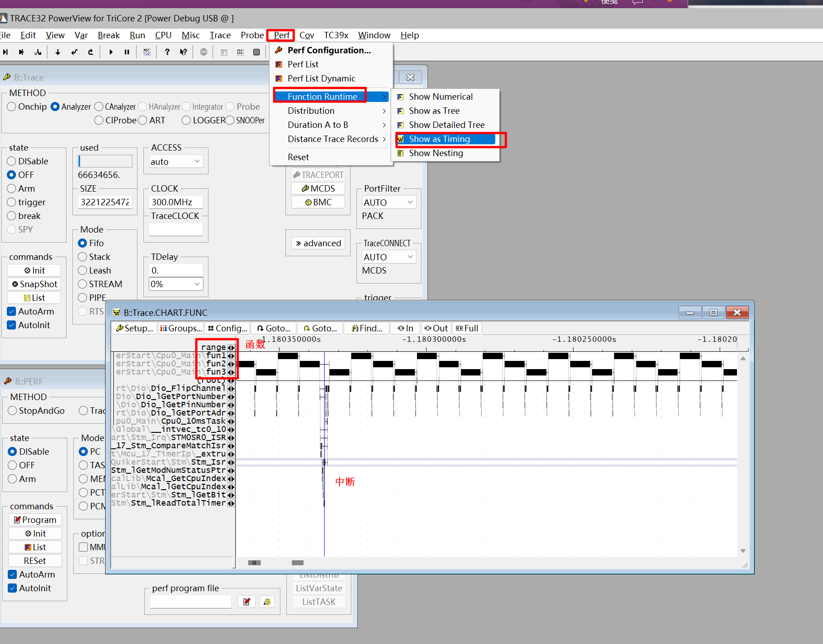
Task: Select the Stack mode radio button
Action: point(82,257)
